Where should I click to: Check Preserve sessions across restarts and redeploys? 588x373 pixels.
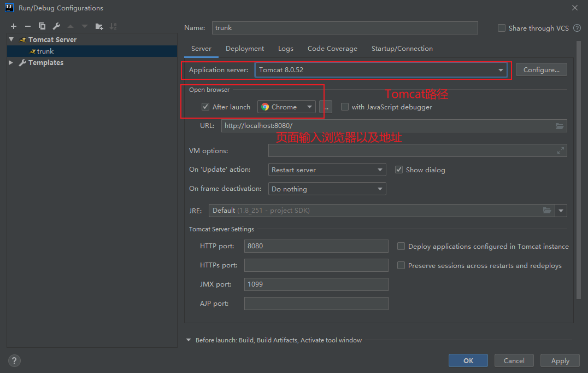point(401,266)
